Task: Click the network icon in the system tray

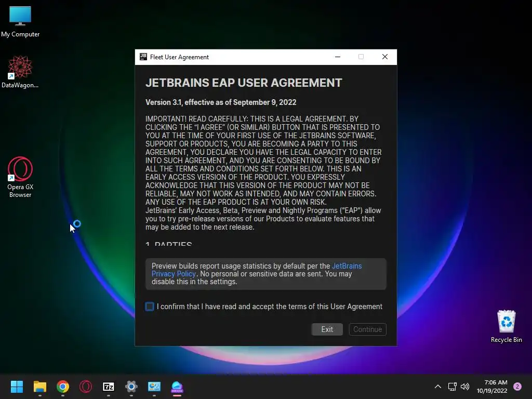Action: click(x=453, y=387)
